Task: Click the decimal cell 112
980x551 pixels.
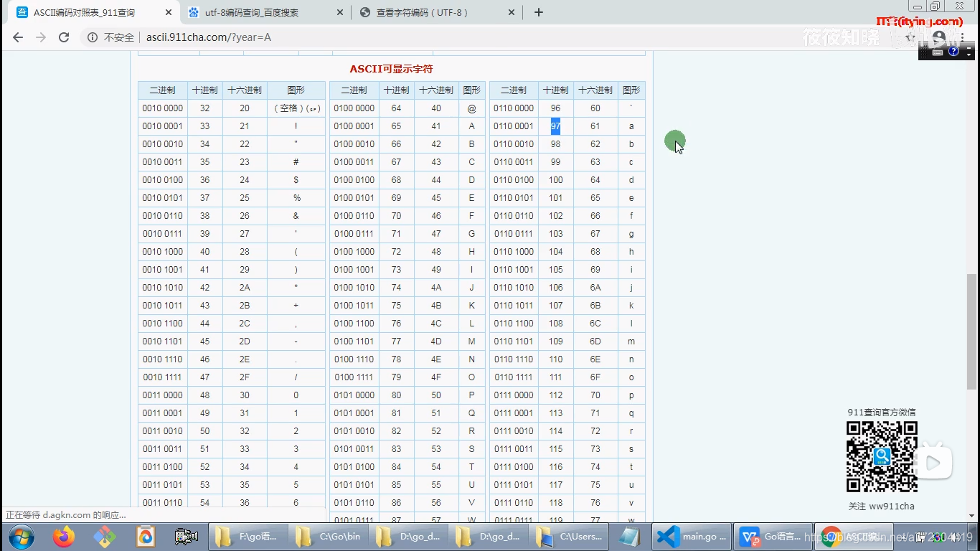Action: point(555,395)
